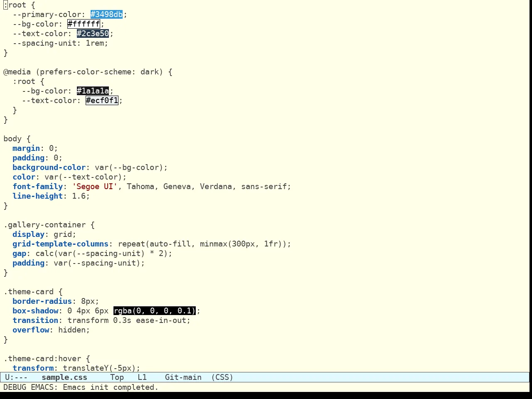This screenshot has height=399, width=532.
Task: Click the 'border-radius' property name
Action: (42, 301)
